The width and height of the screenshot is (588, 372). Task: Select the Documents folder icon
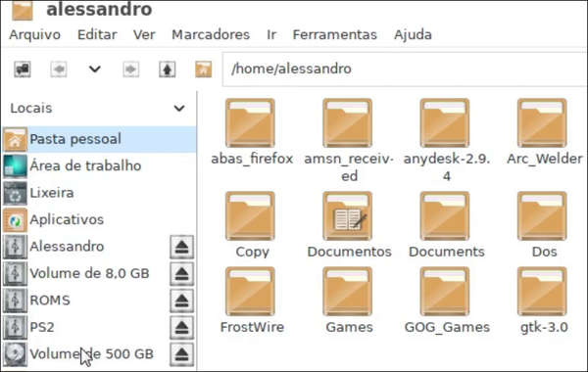pyautogui.click(x=445, y=216)
